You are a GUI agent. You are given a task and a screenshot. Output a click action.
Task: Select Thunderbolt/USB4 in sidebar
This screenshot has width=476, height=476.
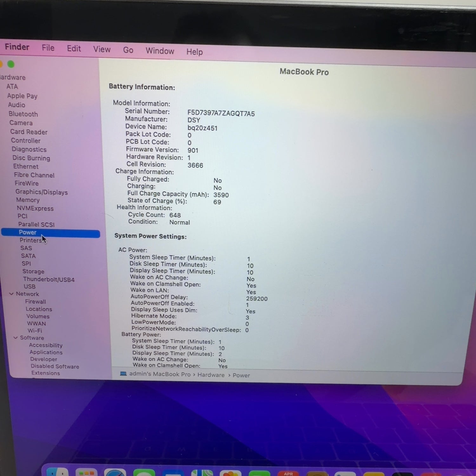click(49, 279)
